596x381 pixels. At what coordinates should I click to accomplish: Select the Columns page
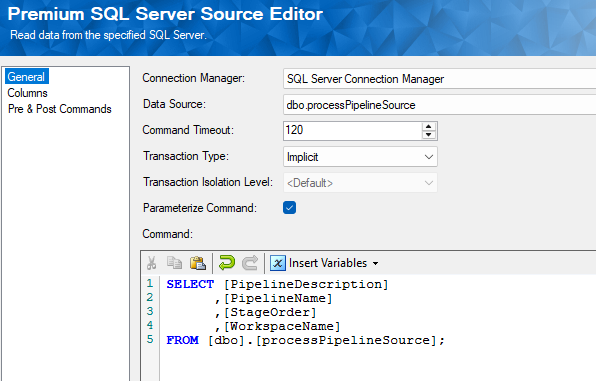tap(27, 93)
